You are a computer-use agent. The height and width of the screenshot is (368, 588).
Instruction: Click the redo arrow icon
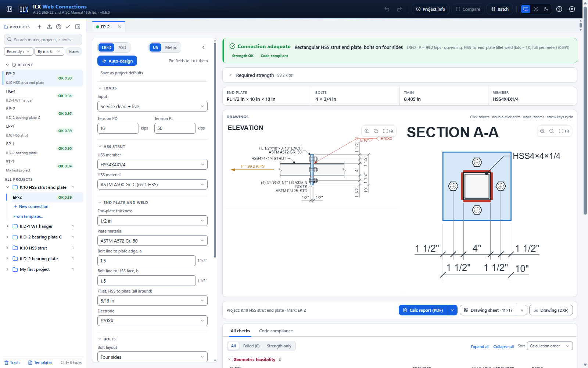(399, 9)
